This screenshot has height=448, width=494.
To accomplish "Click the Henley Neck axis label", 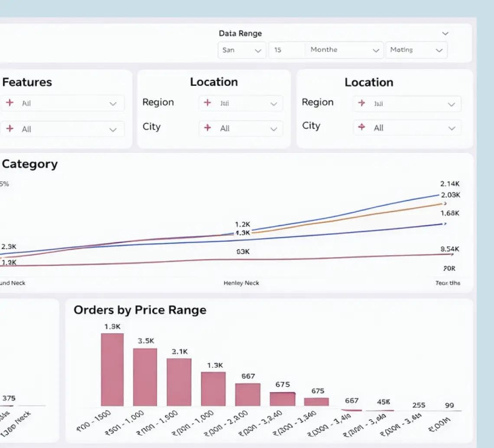I will 241,283.
